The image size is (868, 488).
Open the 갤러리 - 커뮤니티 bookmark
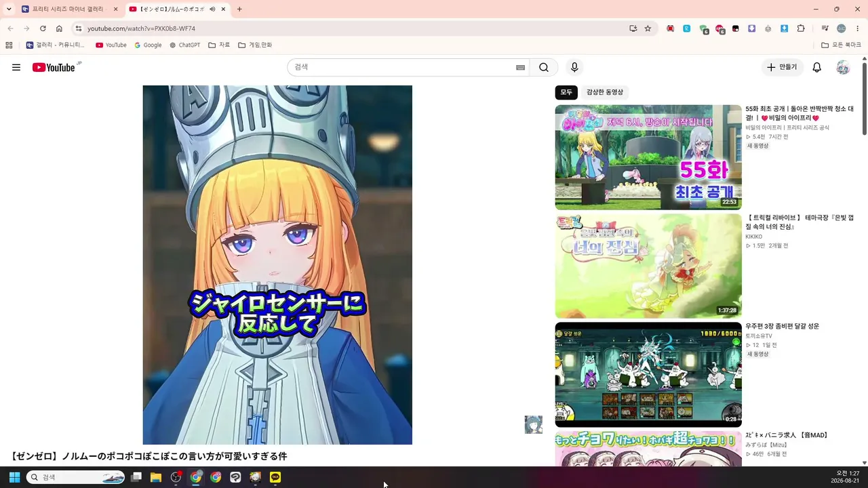pos(56,45)
